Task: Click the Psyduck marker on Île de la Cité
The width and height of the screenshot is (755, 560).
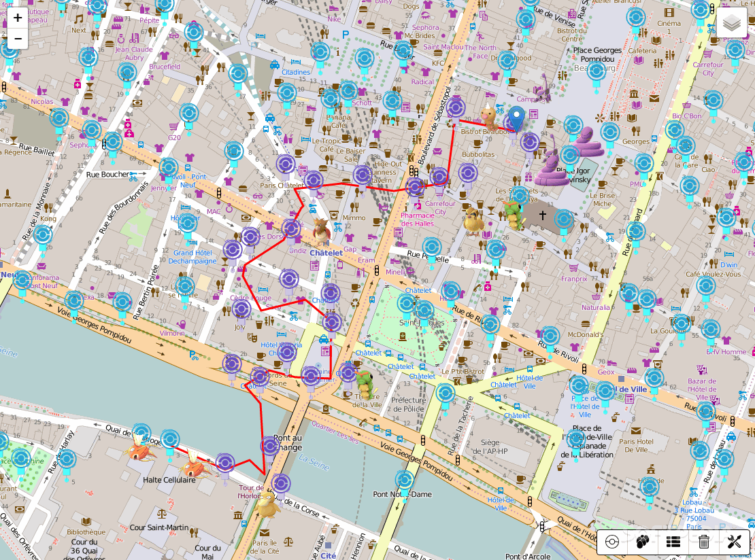Action: (268, 505)
